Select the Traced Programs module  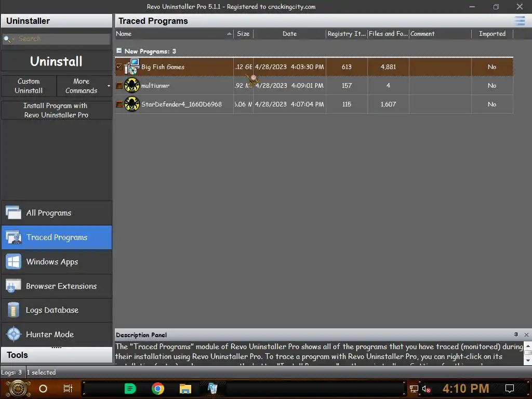point(57,237)
